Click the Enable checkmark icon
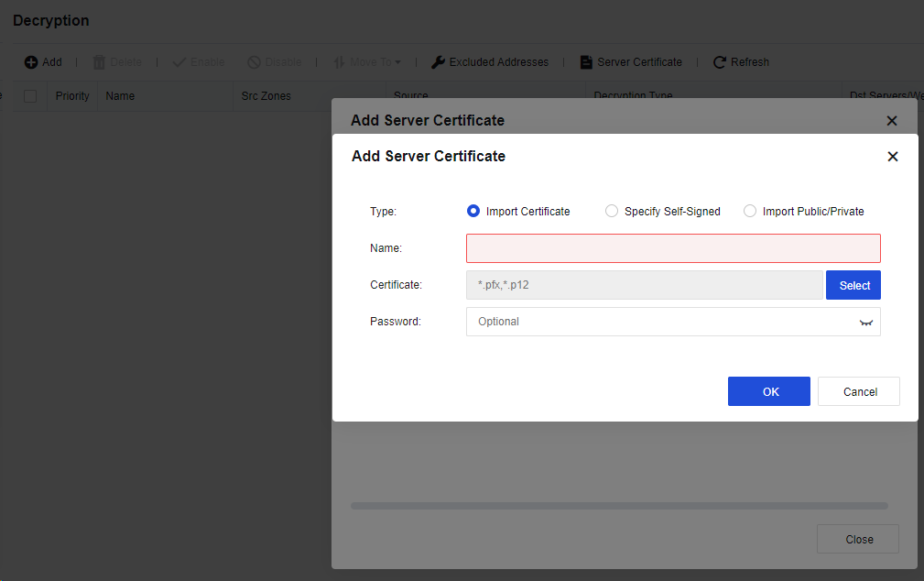The image size is (924, 581). click(179, 62)
